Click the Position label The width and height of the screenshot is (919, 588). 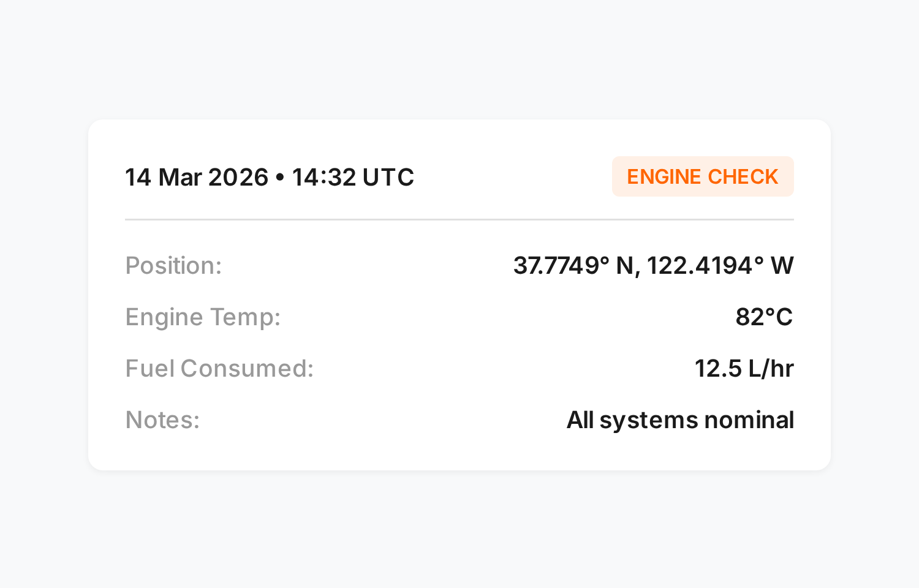(173, 266)
